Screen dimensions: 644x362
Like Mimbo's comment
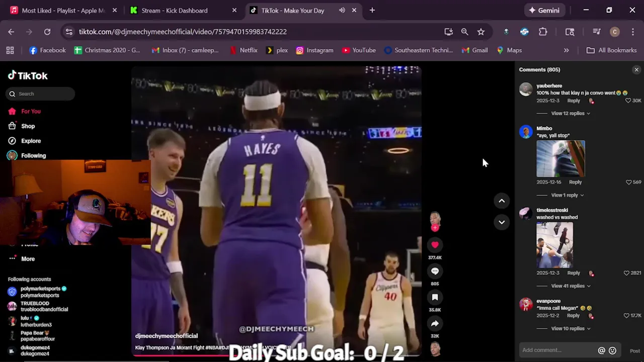pyautogui.click(x=628, y=182)
